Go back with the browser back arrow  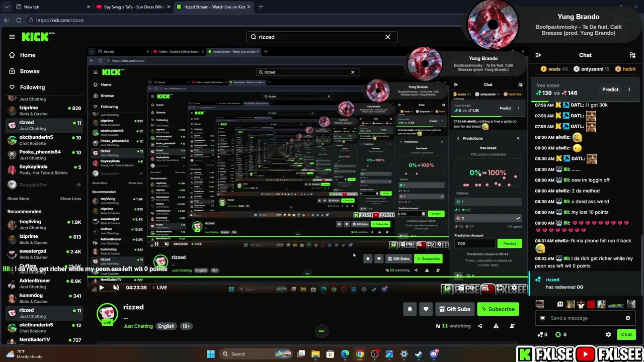7,20
